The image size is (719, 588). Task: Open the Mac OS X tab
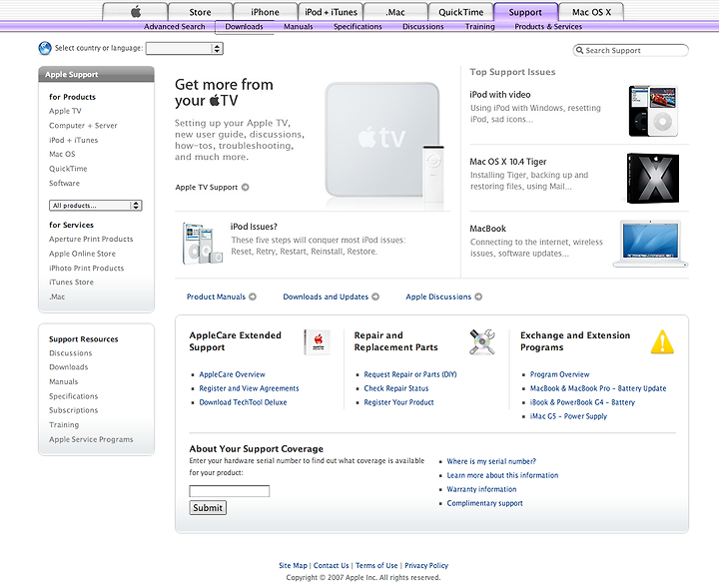coord(591,12)
